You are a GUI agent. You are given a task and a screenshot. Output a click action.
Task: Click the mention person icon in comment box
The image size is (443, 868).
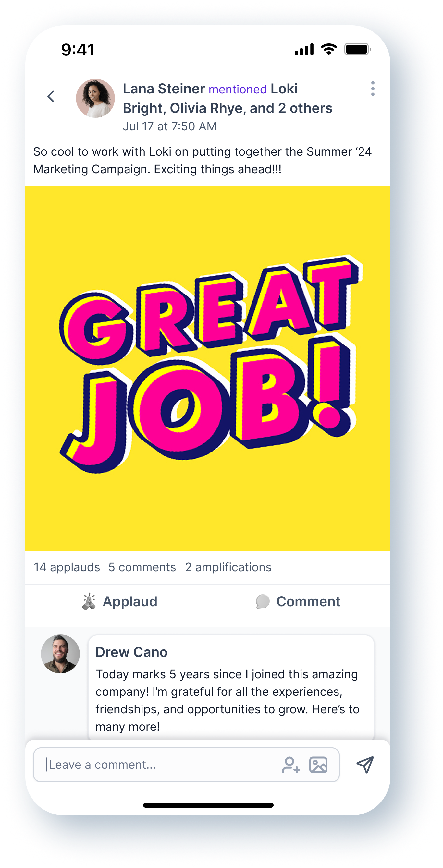[x=290, y=765]
